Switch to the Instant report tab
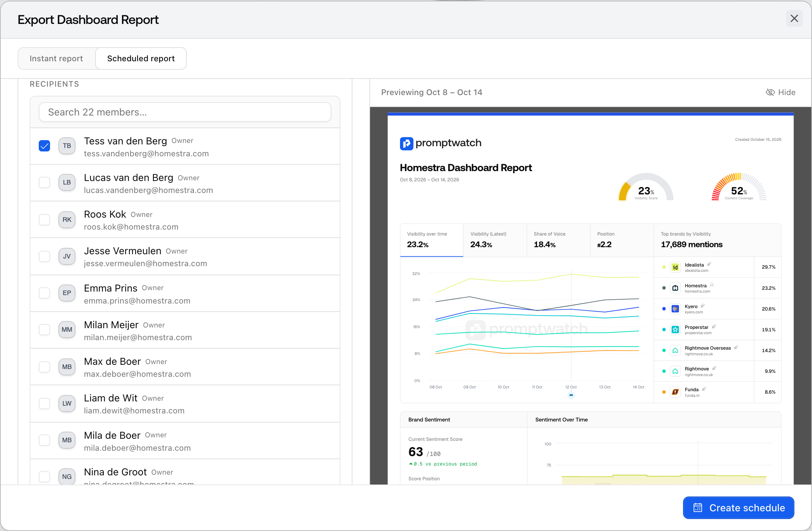The height and width of the screenshot is (531, 812). point(56,58)
